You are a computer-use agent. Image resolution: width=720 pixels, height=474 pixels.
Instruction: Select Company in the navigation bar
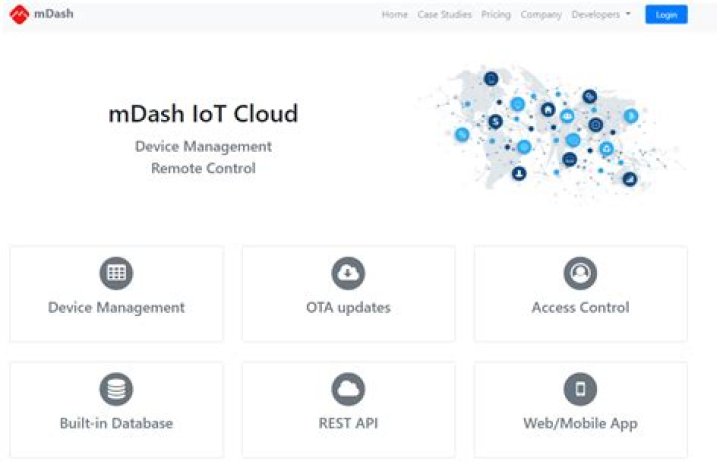pos(541,15)
